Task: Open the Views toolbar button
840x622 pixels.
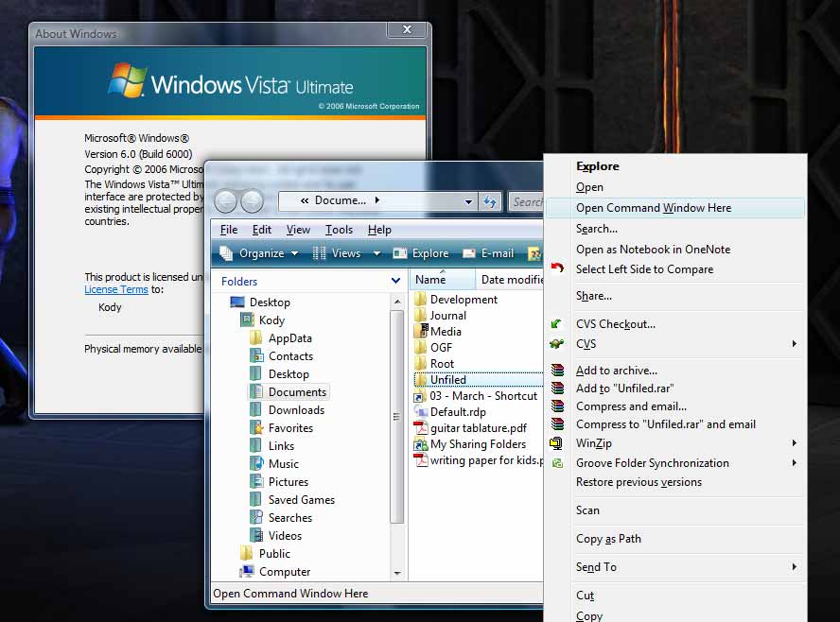Action: [x=345, y=253]
